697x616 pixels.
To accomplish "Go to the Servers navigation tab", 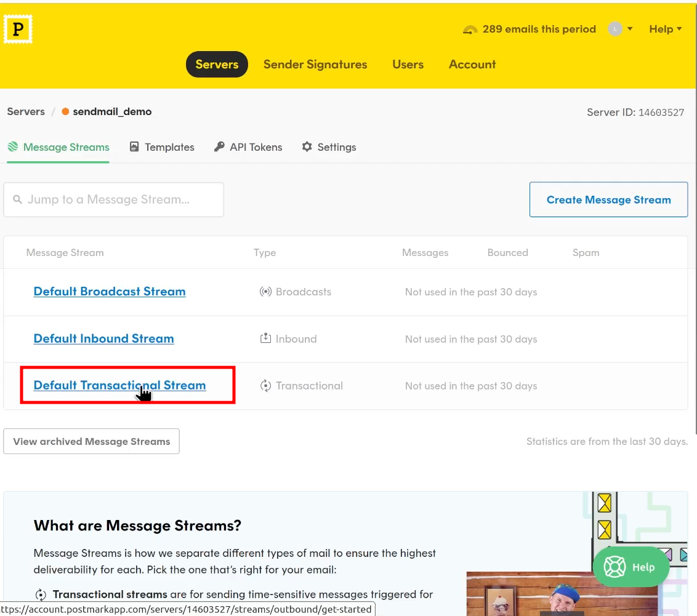I will (217, 65).
